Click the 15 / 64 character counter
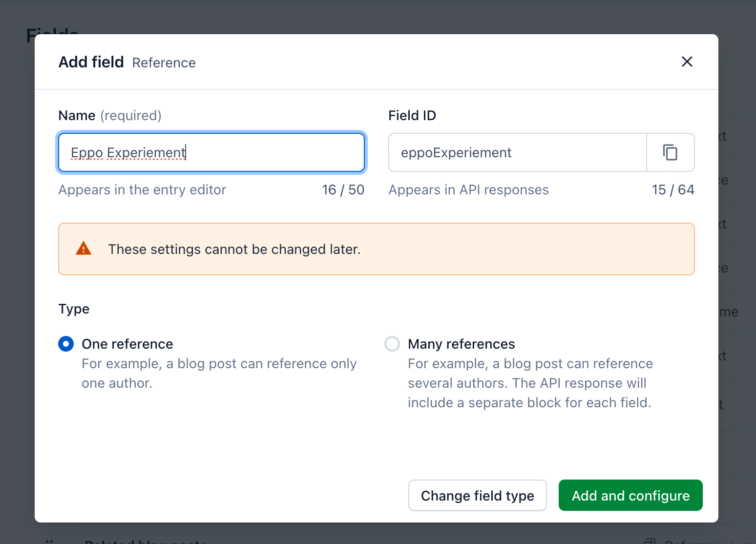 coord(672,189)
